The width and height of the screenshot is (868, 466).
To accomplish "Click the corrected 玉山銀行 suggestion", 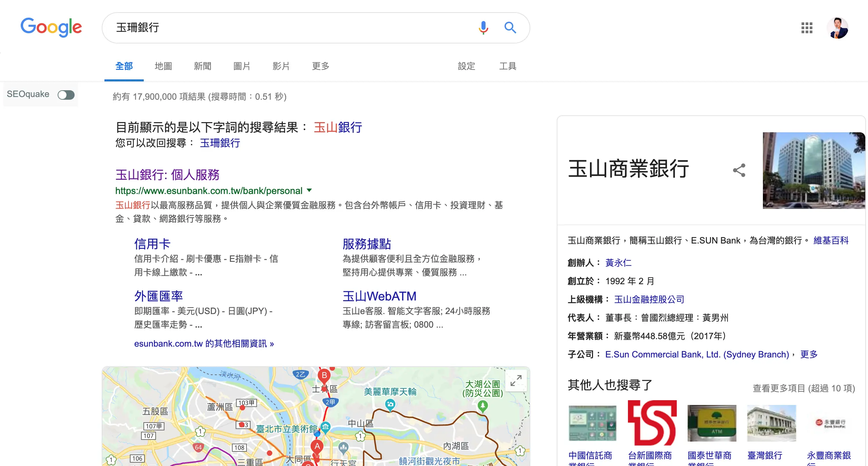I will point(338,128).
